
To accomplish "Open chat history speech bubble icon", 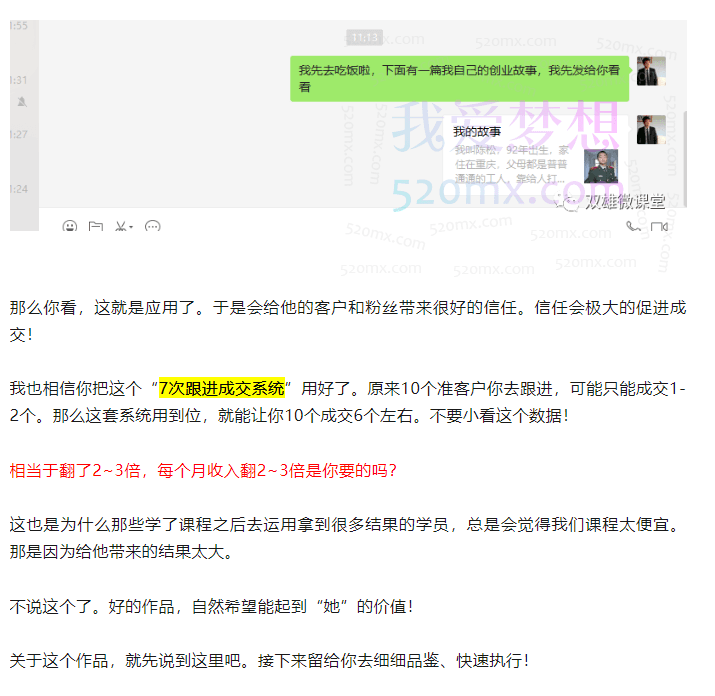I will point(152,226).
